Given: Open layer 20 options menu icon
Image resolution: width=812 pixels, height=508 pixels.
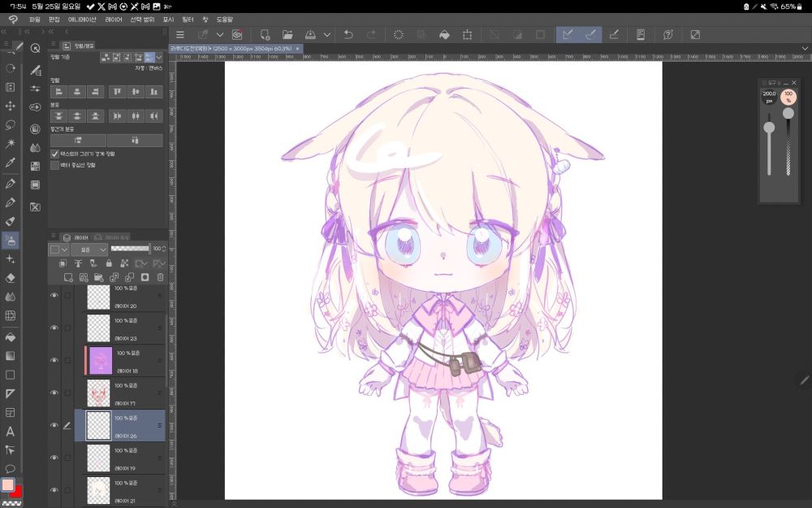Looking at the screenshot, I should [x=159, y=296].
